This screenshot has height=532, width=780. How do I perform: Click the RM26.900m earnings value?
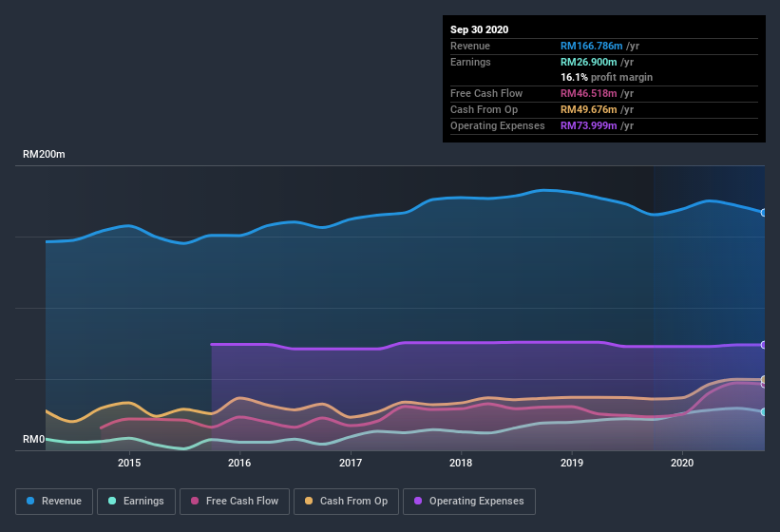589,62
